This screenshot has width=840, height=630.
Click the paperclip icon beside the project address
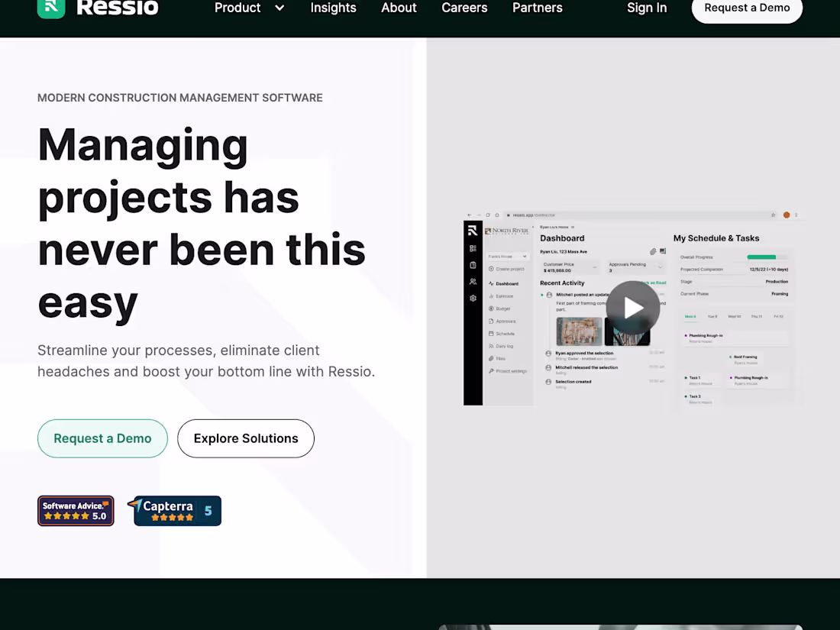click(653, 251)
